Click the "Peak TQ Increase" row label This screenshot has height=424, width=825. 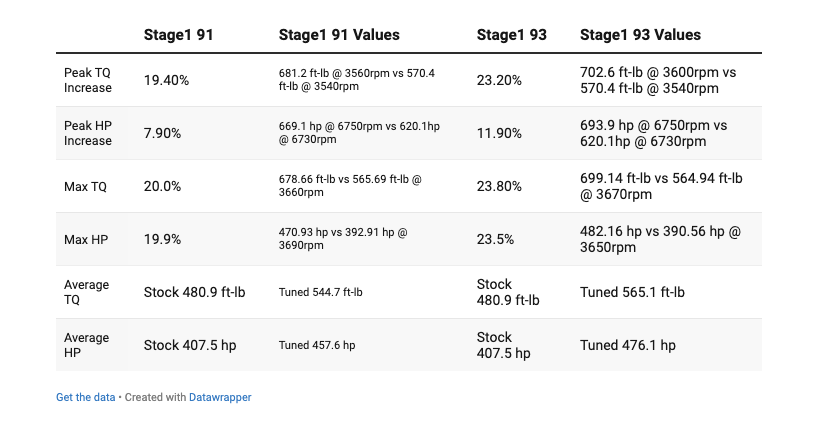88,80
